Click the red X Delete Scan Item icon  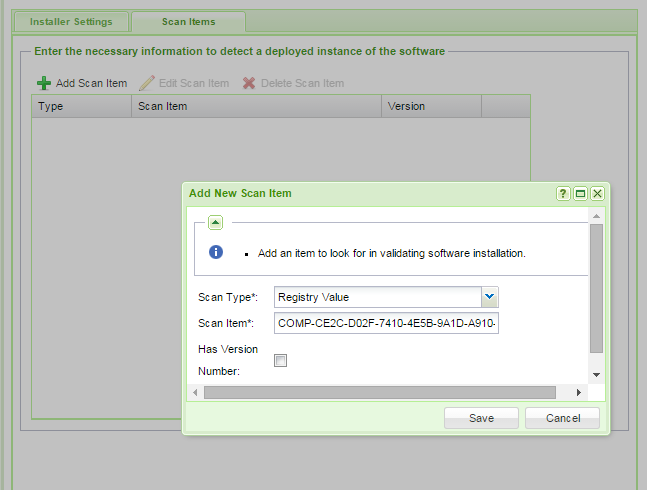click(x=249, y=83)
